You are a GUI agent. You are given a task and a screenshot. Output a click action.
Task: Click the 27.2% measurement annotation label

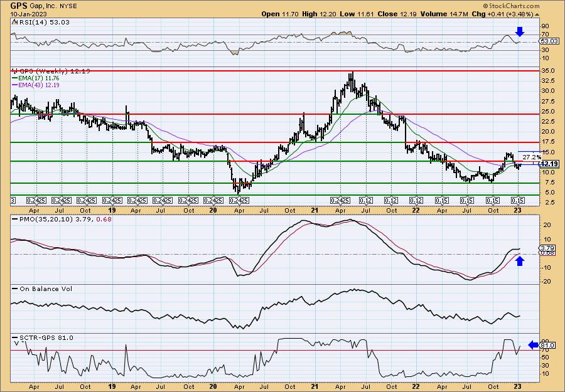(532, 157)
